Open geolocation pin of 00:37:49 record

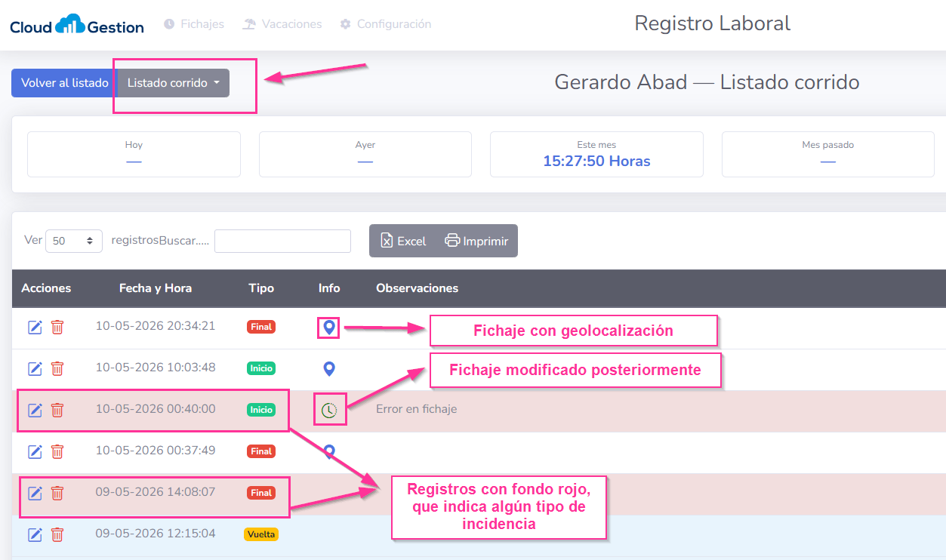(329, 451)
